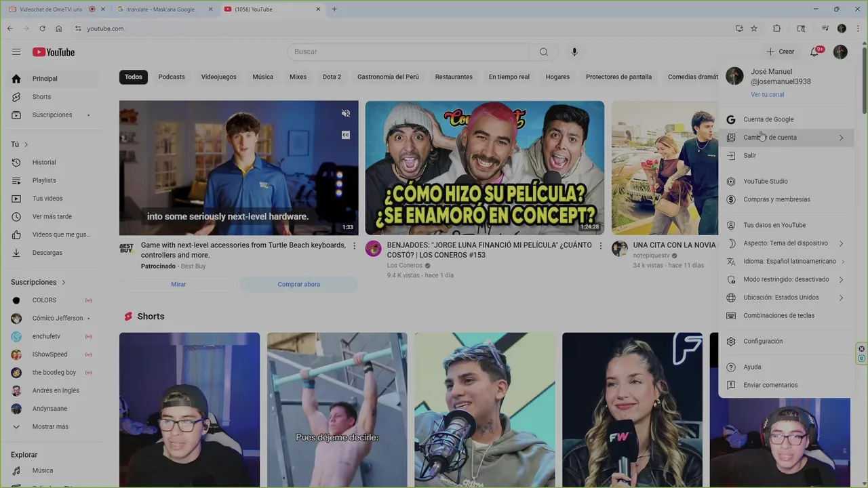Open Tus videos in sidebar
The image size is (868, 488).
point(52,199)
